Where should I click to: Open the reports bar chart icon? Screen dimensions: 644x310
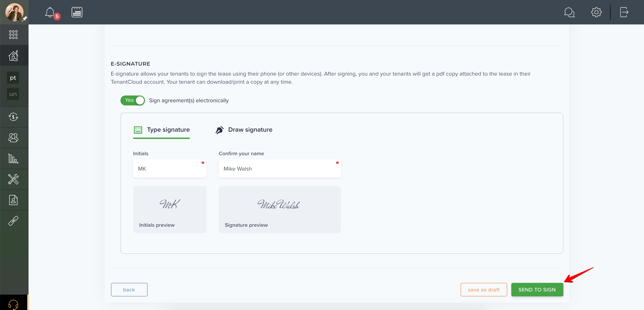[x=13, y=158]
